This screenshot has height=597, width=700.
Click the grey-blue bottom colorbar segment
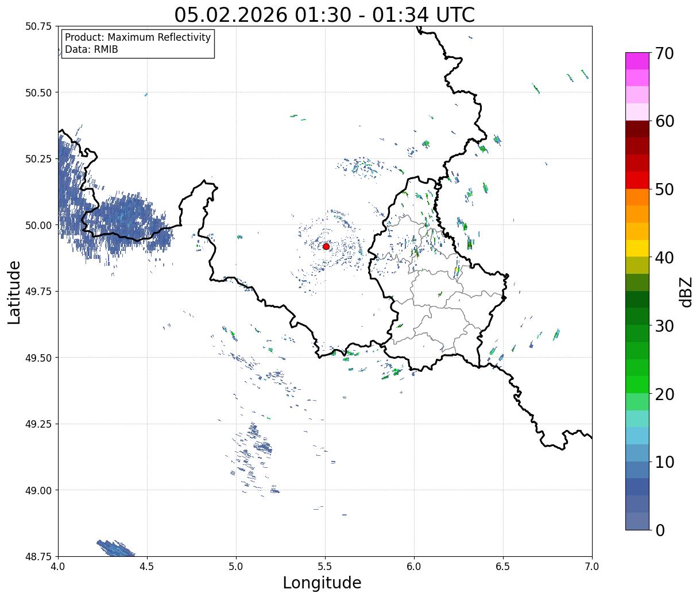pyautogui.click(x=637, y=521)
